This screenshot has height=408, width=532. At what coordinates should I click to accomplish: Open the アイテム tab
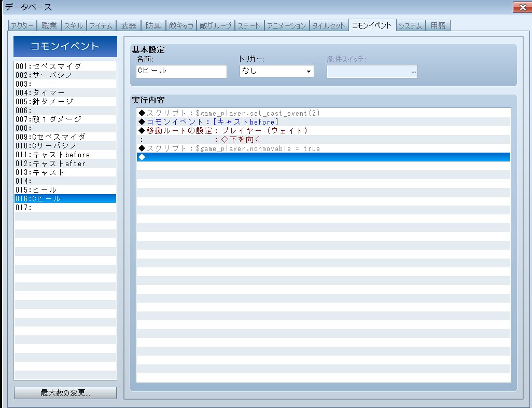tap(101, 26)
